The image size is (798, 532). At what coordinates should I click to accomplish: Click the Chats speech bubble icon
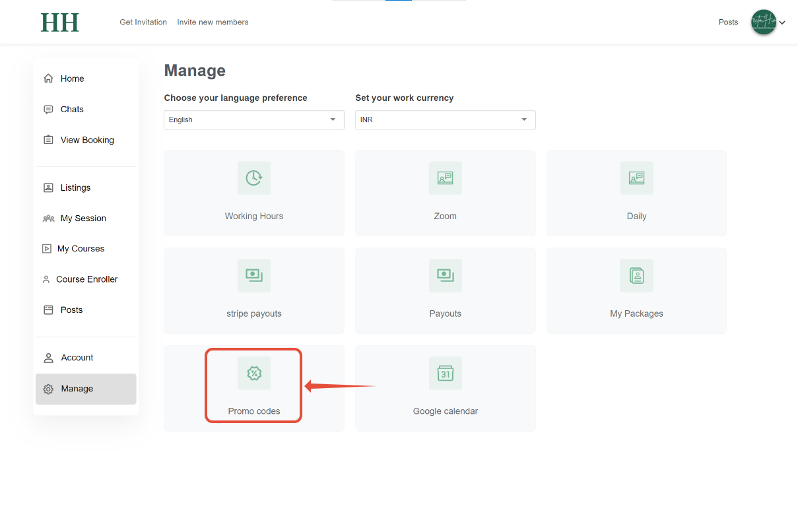[48, 110]
